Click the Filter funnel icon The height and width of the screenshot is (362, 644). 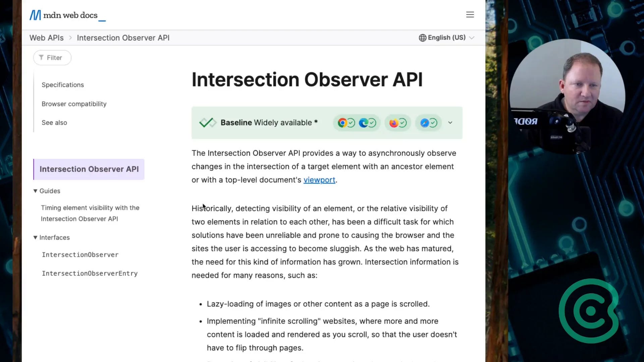point(41,58)
